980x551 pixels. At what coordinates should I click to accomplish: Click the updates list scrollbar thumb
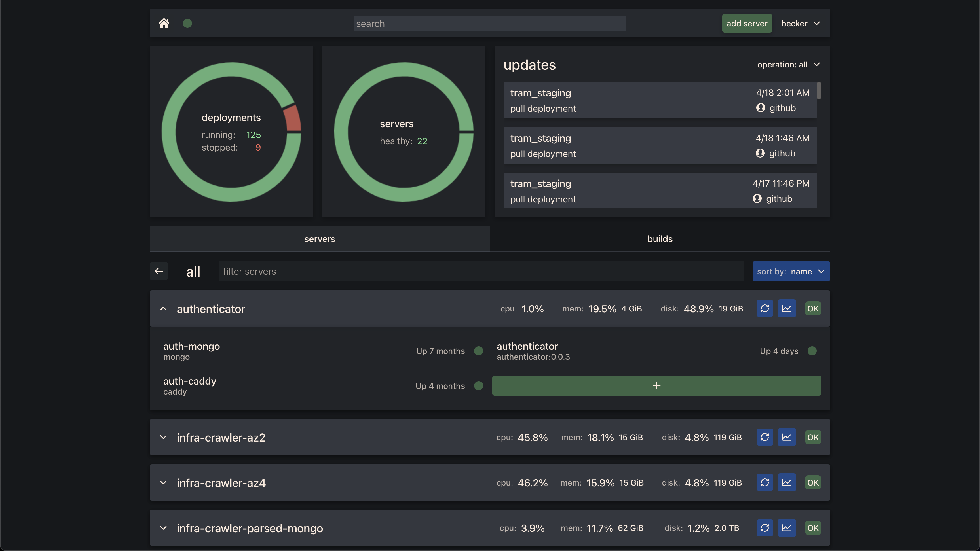pos(819,90)
